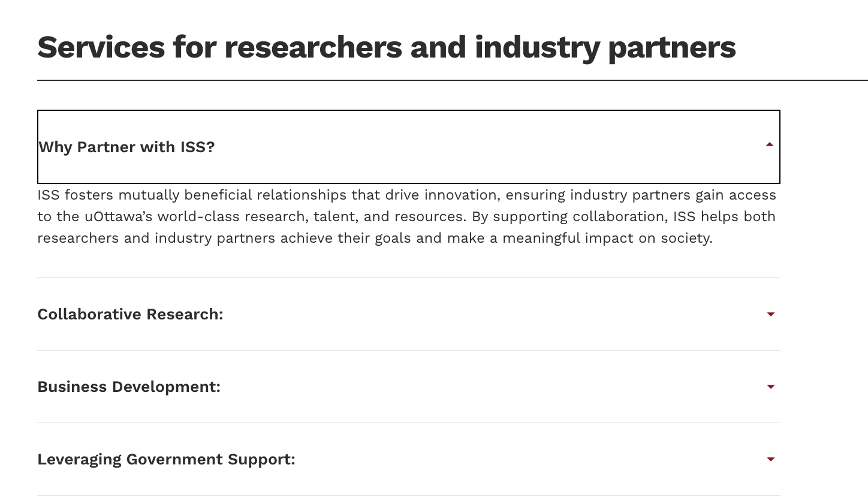Click "researchers" in the main page heading

(313, 47)
